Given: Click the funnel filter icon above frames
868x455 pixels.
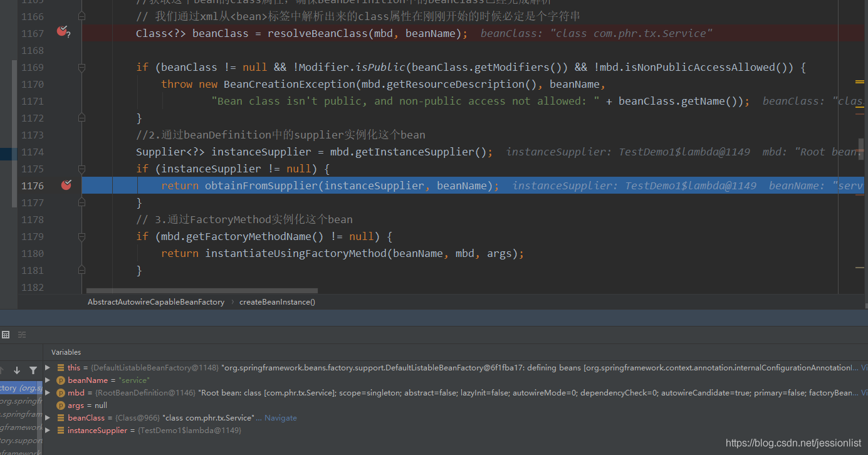Looking at the screenshot, I should pyautogui.click(x=33, y=370).
